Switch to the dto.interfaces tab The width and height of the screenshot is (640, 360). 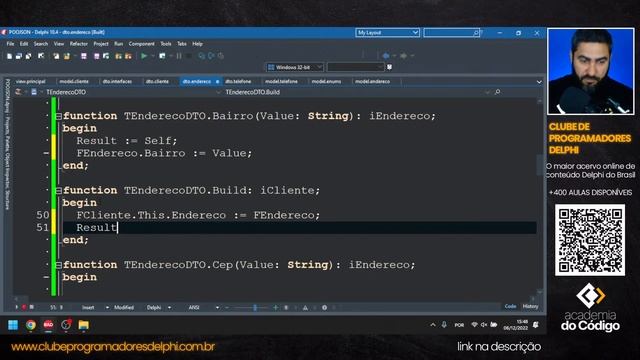pos(118,82)
